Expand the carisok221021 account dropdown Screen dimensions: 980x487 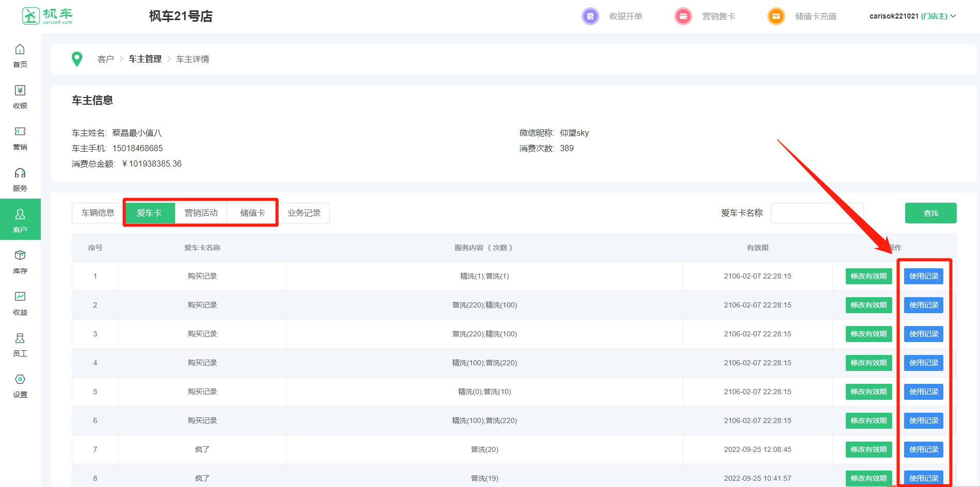click(912, 16)
